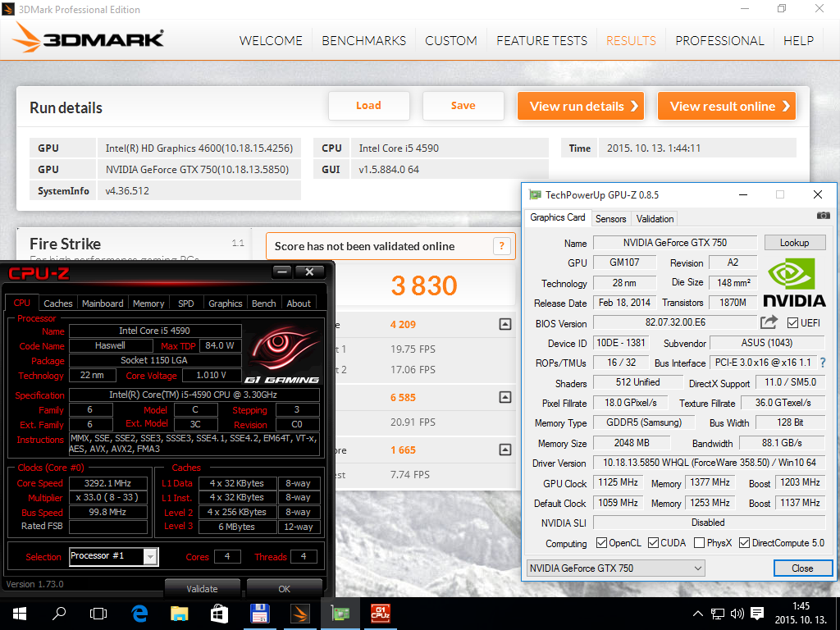Open Task View on the taskbar
The height and width of the screenshot is (630, 840).
click(x=98, y=614)
